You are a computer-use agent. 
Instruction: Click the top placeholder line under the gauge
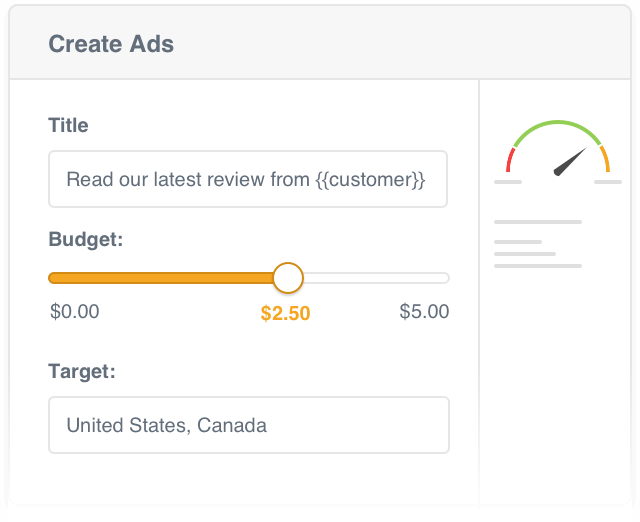click(x=538, y=221)
